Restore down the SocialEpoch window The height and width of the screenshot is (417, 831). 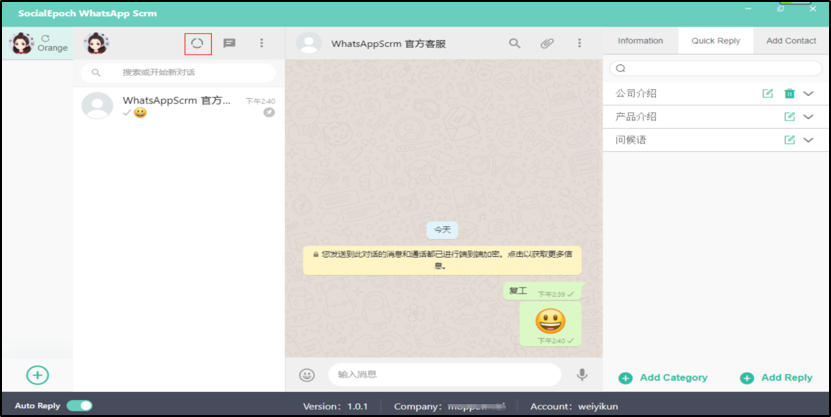point(781,9)
